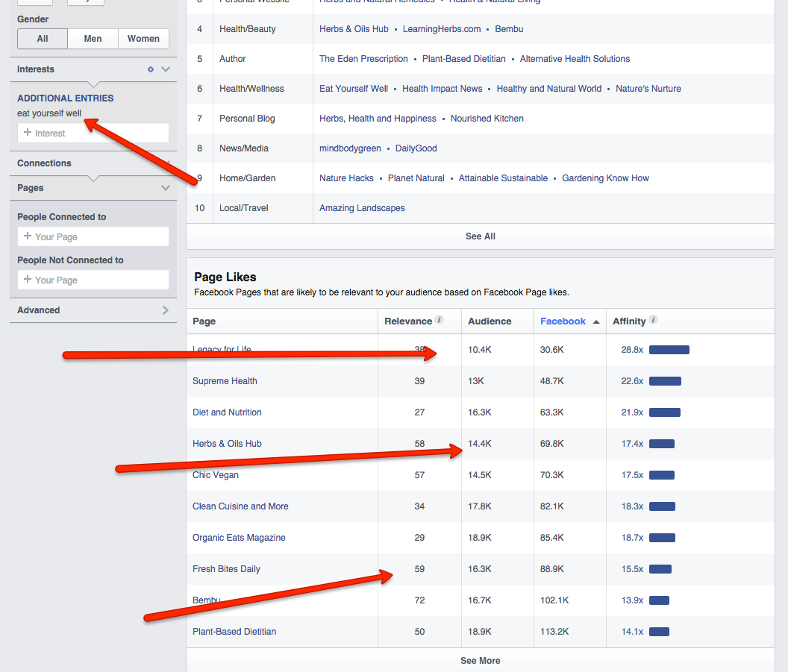Expand the Advanced section
Image resolution: width=788 pixels, height=672 pixels.
tap(165, 310)
